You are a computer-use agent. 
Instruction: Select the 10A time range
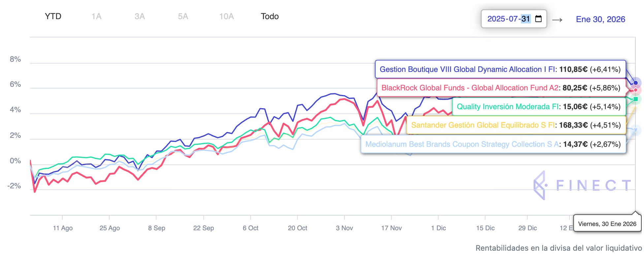[226, 16]
